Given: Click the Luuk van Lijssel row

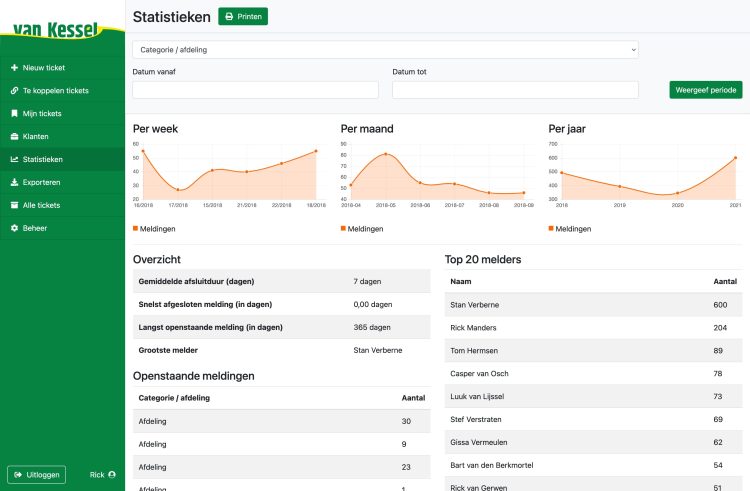Looking at the screenshot, I should tap(594, 397).
